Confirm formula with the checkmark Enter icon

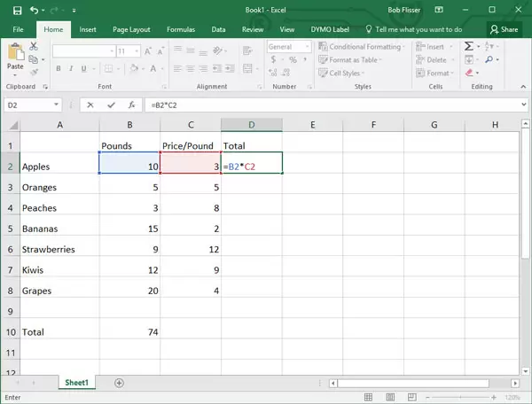click(111, 105)
